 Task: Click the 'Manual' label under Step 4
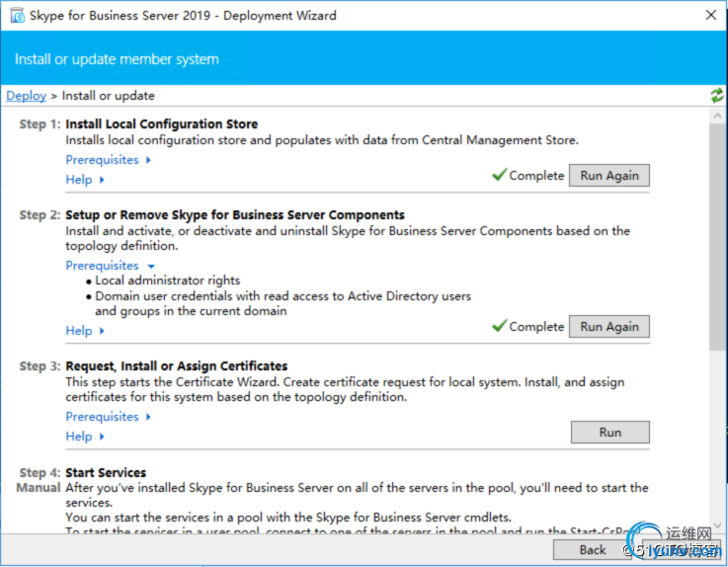[x=39, y=488]
